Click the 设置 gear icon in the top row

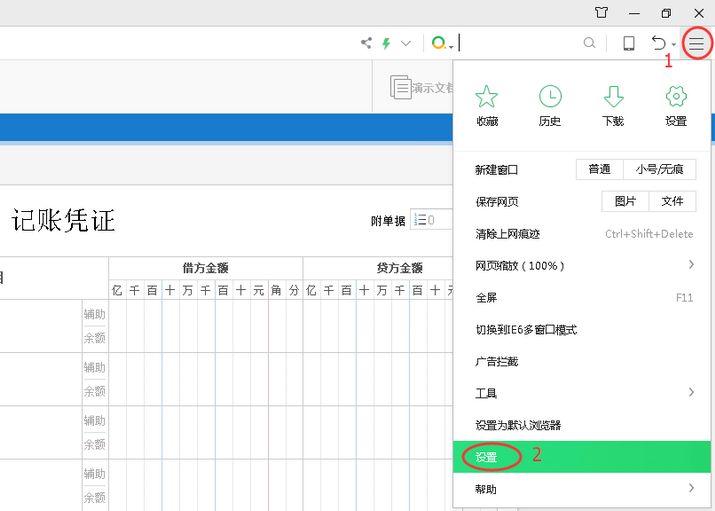pos(676,97)
